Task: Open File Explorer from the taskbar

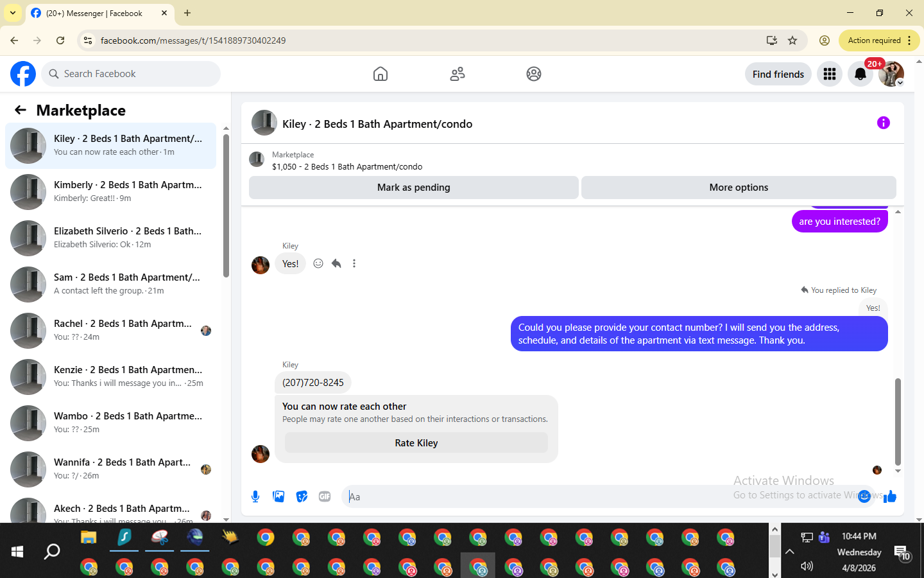Action: pos(89,537)
